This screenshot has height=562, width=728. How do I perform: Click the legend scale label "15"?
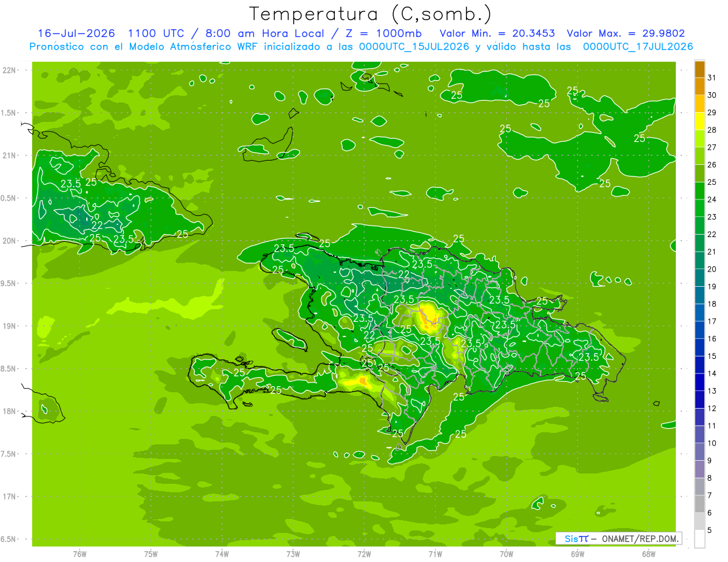tap(712, 356)
